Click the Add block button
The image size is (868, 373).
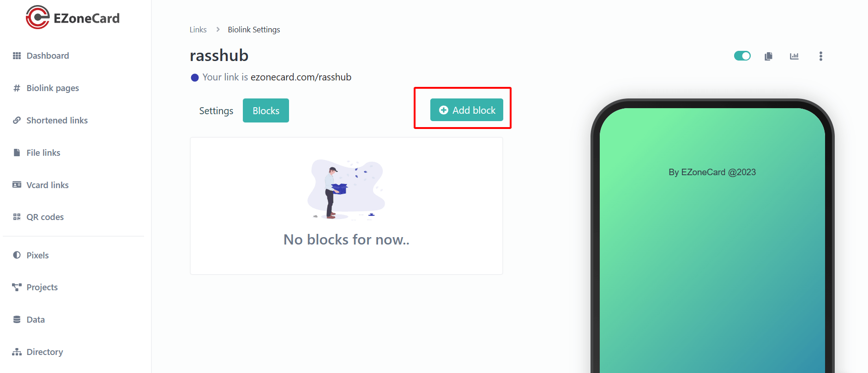[467, 110]
